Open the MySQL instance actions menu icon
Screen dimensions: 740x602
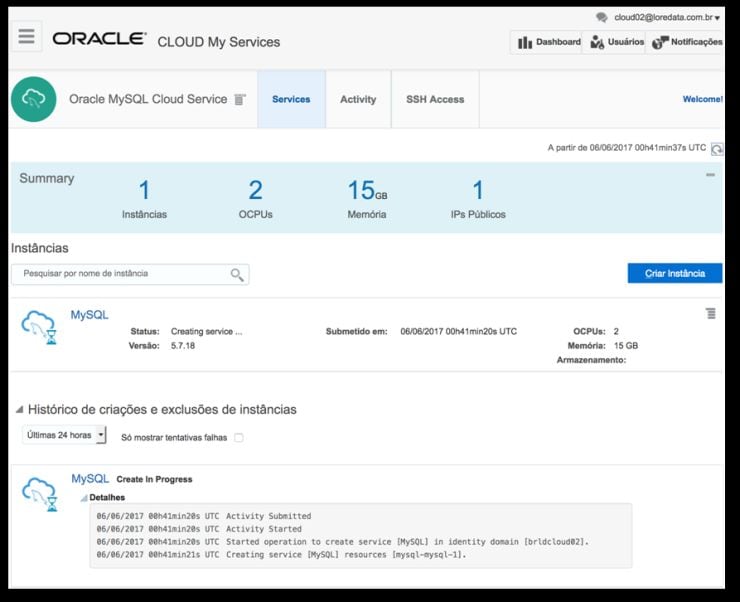pos(710,314)
